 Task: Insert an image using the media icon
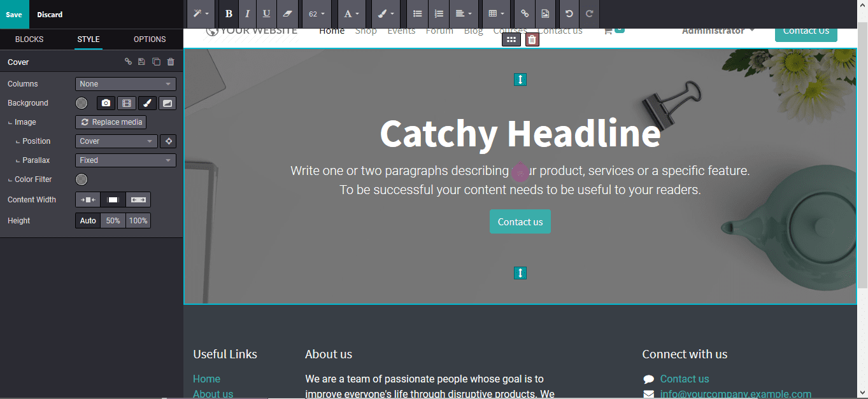[x=546, y=13]
